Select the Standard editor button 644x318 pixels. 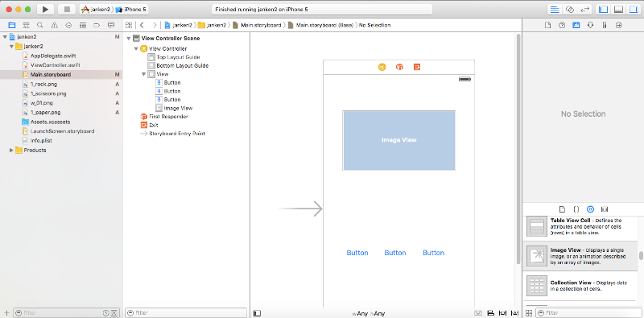pyautogui.click(x=555, y=9)
